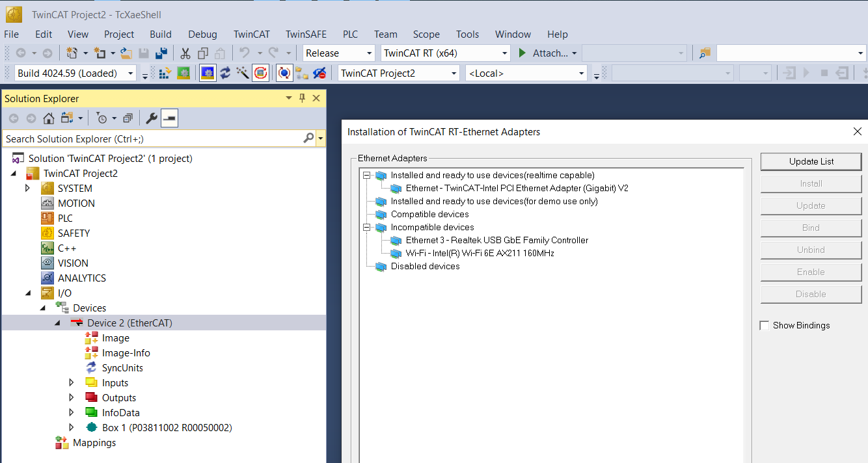The image size is (868, 463).
Task: Collapse the Incompatible devices group
Action: tap(367, 227)
